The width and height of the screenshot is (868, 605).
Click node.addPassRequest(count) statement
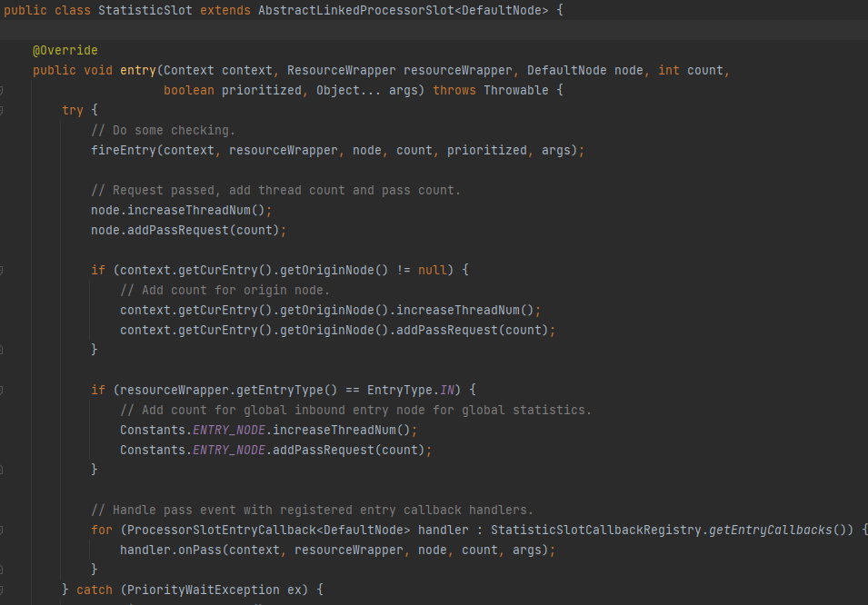pyautogui.click(x=188, y=230)
